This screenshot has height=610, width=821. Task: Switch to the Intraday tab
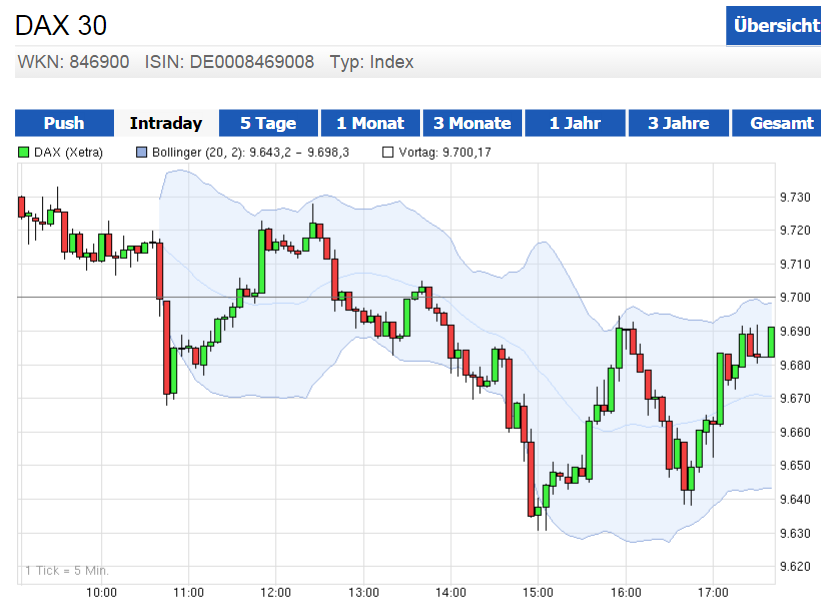tap(165, 123)
